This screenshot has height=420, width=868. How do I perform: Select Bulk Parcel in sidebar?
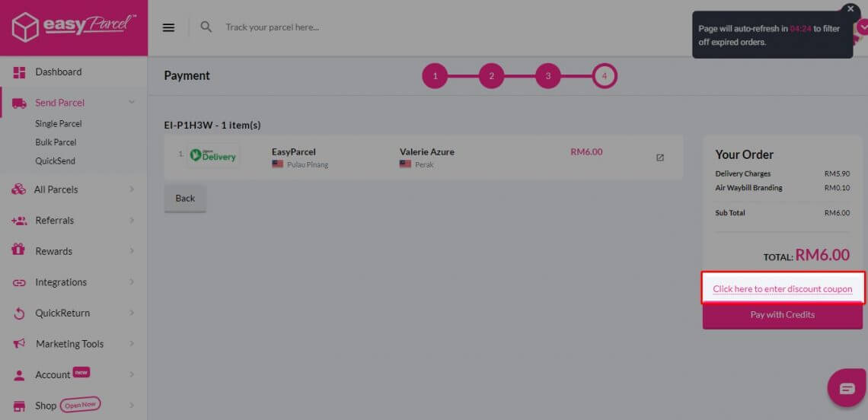pos(56,142)
